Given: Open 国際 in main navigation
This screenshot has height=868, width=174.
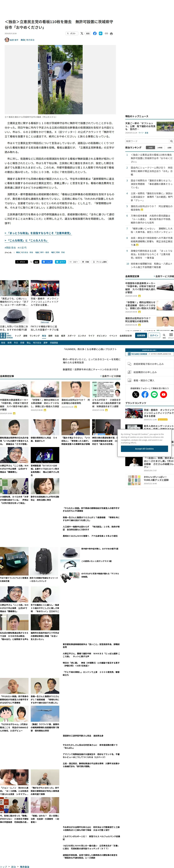Looking at the screenshot, I should [50, 336].
